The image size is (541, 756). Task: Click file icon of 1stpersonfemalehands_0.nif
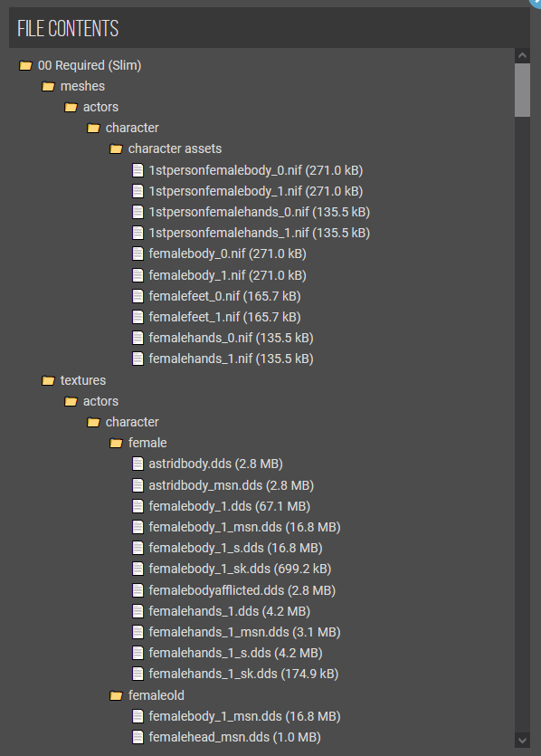pos(138,212)
